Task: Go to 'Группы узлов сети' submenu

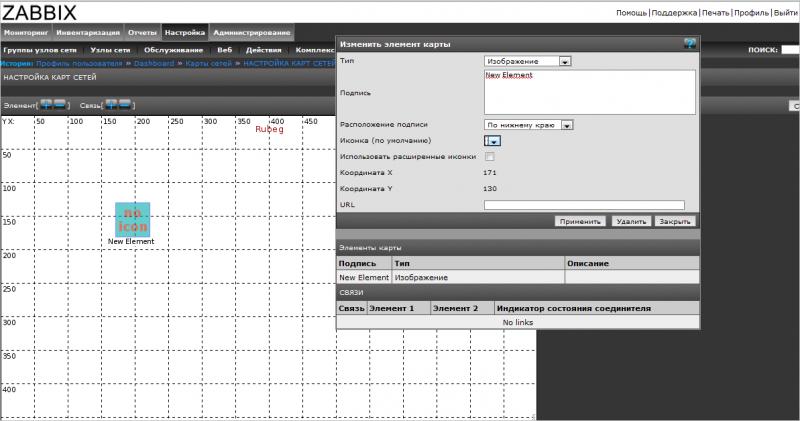Action: point(40,50)
